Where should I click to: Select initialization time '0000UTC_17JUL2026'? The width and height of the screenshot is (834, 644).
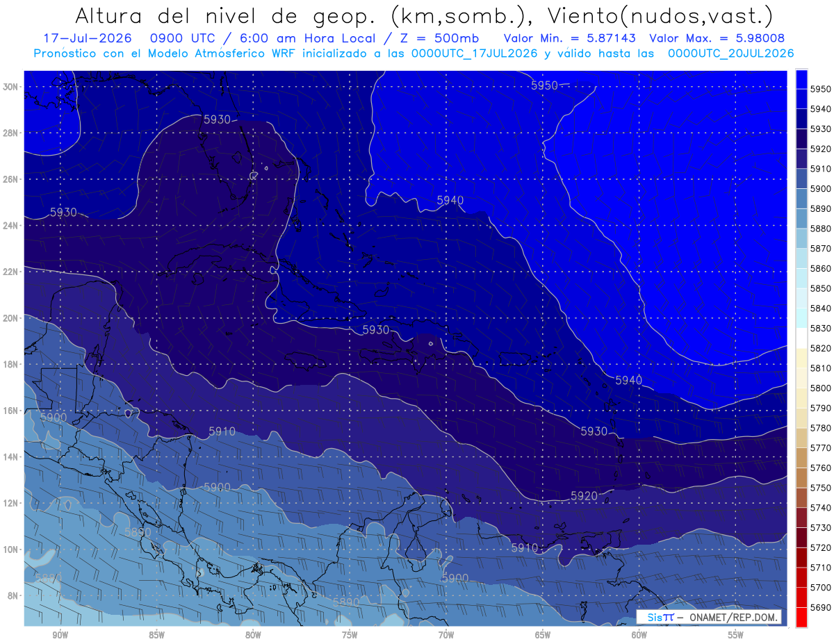click(475, 53)
